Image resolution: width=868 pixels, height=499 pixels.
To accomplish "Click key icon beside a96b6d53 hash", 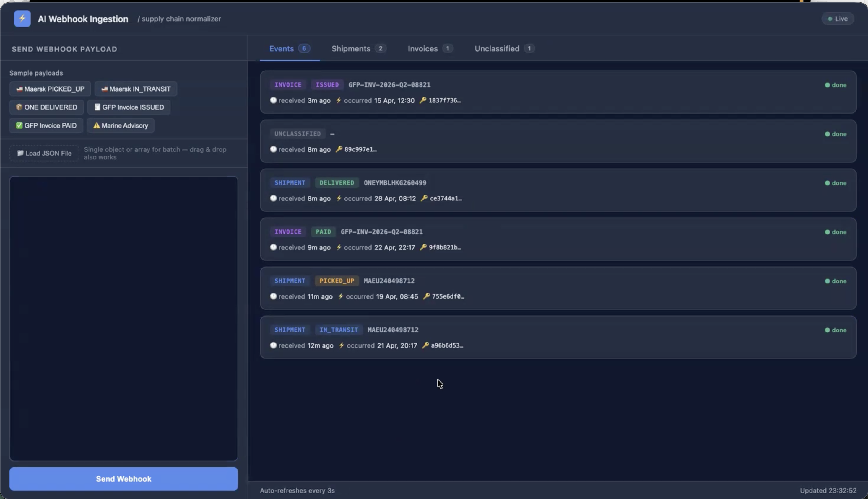I will [x=425, y=345].
